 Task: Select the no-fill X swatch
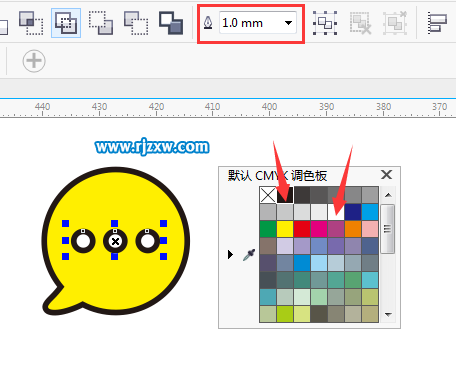point(268,195)
